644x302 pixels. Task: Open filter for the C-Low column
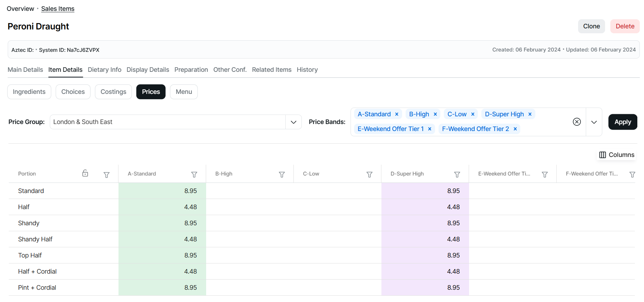(x=369, y=174)
